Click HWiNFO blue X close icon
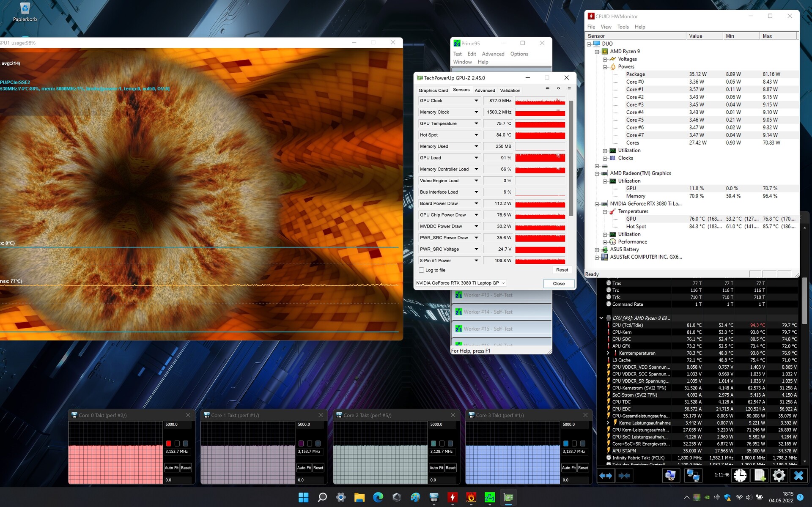 click(x=798, y=475)
